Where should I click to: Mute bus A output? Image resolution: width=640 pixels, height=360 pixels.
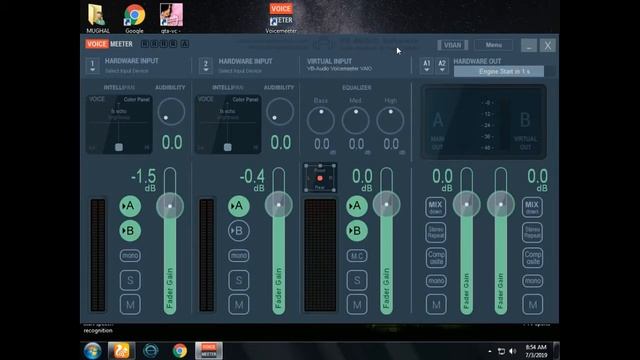point(436,304)
